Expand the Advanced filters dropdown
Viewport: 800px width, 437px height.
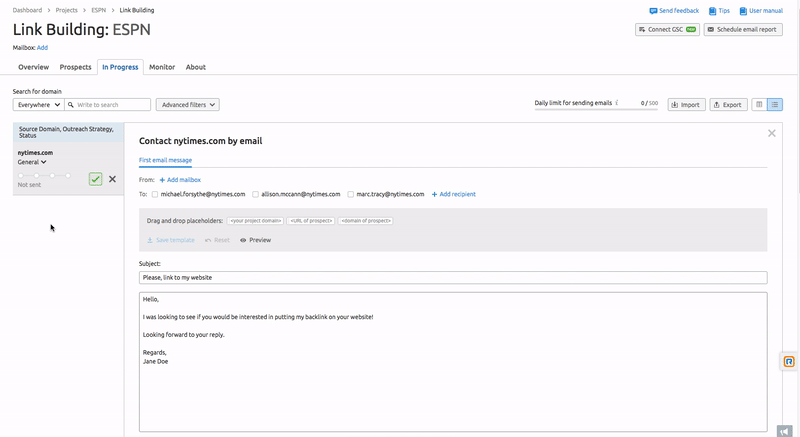187,104
